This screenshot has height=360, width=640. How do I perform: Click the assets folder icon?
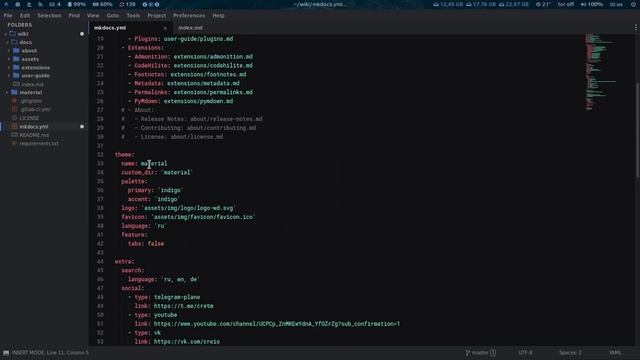[x=16, y=59]
